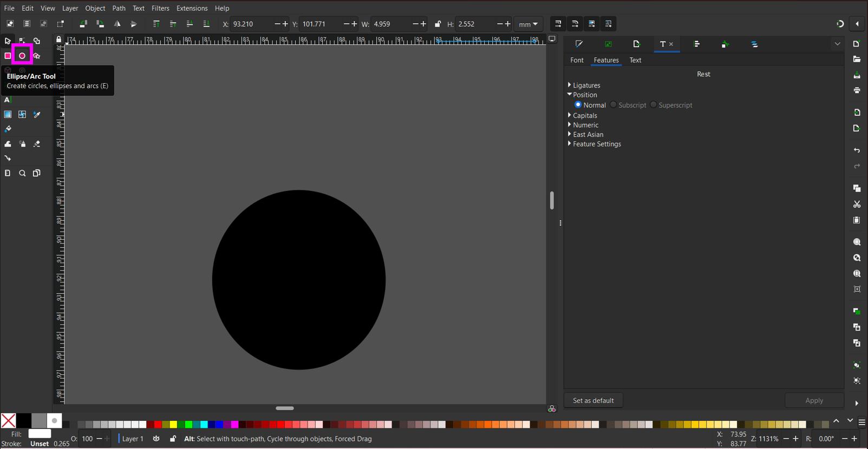Flip selection horizontally
This screenshot has height=449, width=868.
coord(117,24)
